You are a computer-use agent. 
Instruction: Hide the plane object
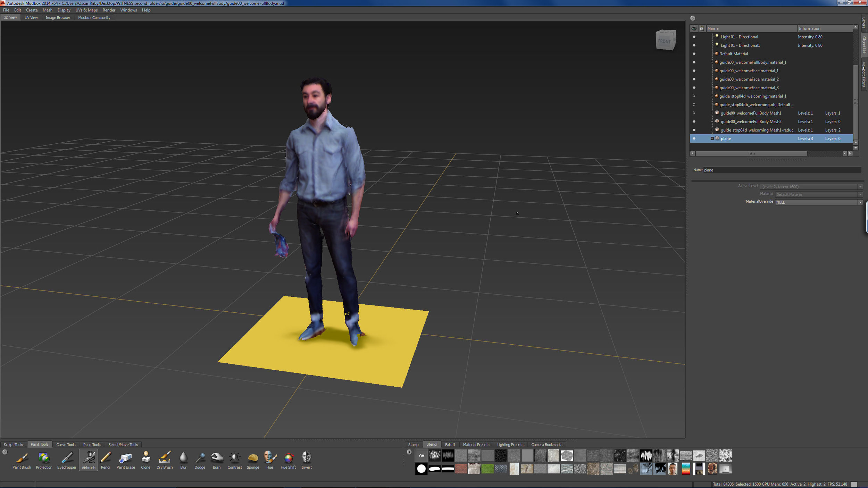(x=694, y=138)
